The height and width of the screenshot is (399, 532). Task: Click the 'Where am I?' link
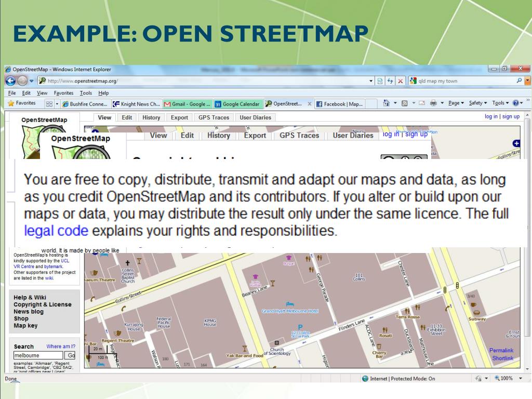pos(61,347)
